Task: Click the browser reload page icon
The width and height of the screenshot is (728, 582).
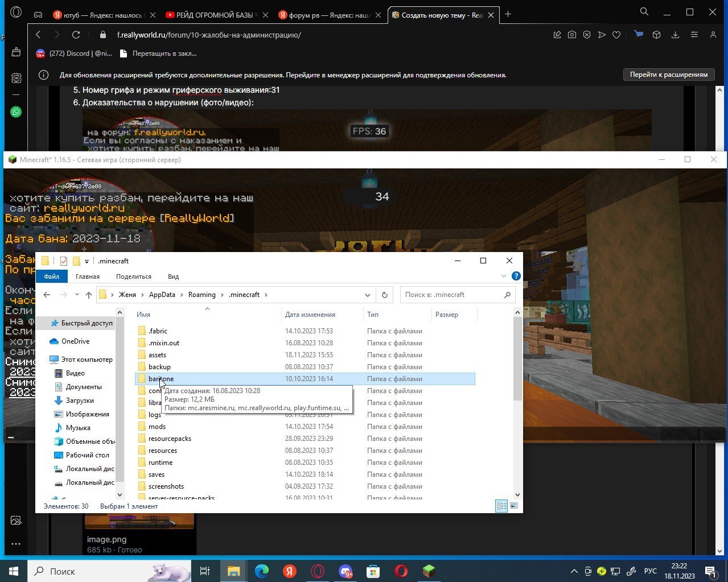Action: [76, 35]
